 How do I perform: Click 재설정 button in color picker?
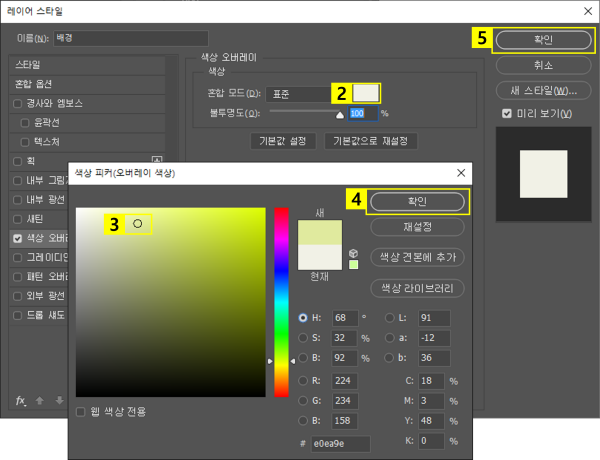coord(417,227)
